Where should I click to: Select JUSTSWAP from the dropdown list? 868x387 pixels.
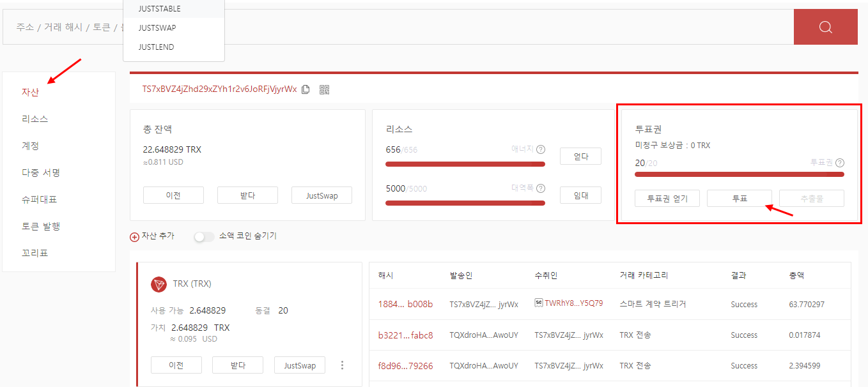click(157, 28)
